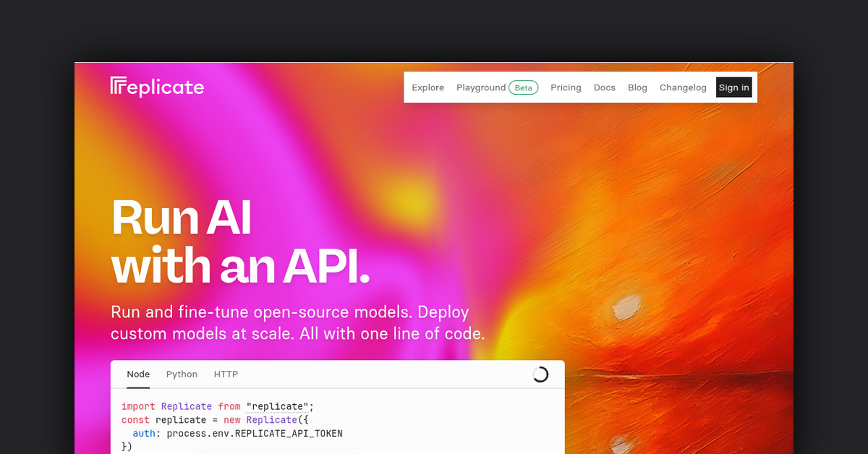Click the "const replicate = new Replicate" line
The image size is (868, 454).
(x=210, y=420)
